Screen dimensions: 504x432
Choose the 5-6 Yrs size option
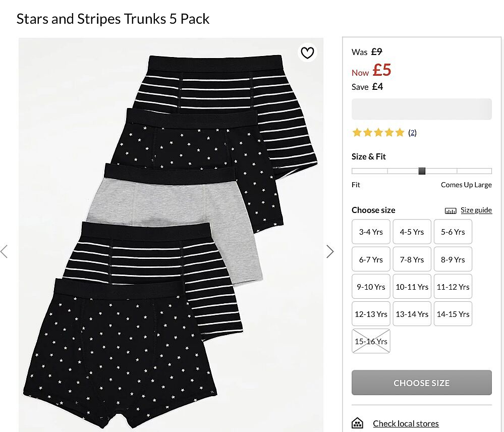pos(453,232)
